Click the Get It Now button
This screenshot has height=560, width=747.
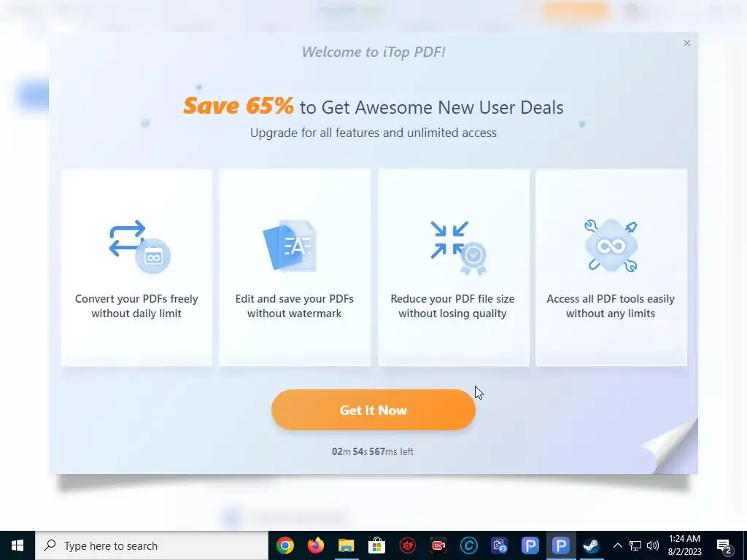tap(373, 410)
